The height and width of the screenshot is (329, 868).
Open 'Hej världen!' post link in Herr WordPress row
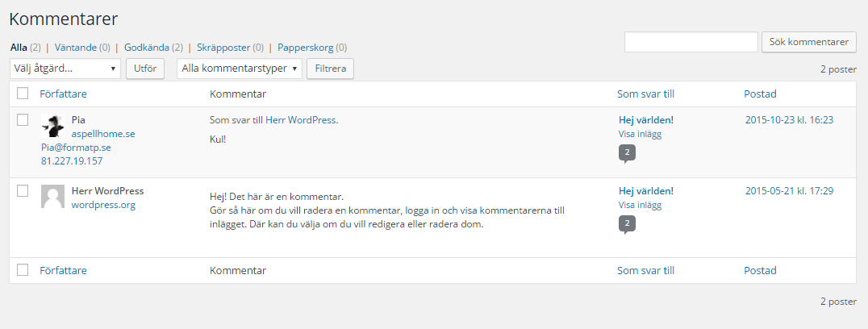tap(646, 191)
